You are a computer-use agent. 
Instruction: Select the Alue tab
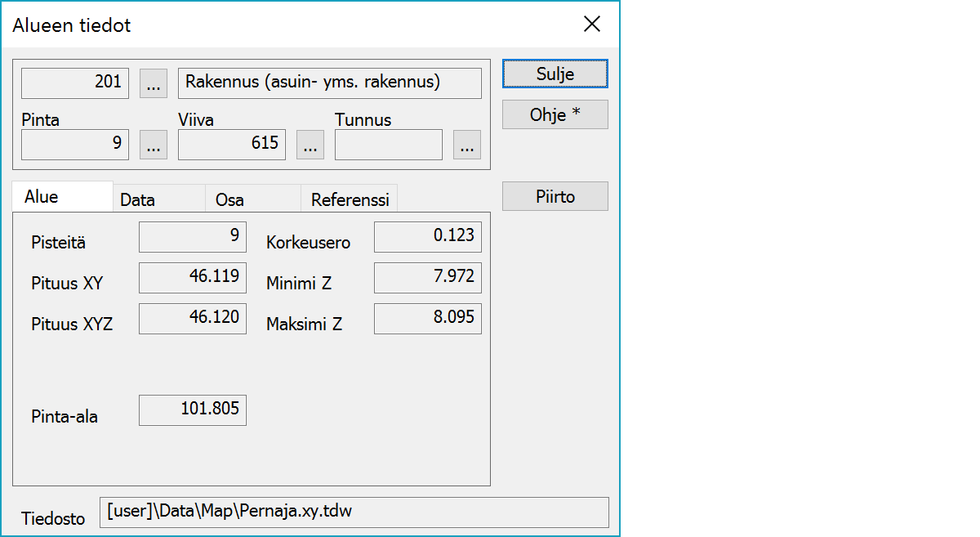tap(41, 197)
